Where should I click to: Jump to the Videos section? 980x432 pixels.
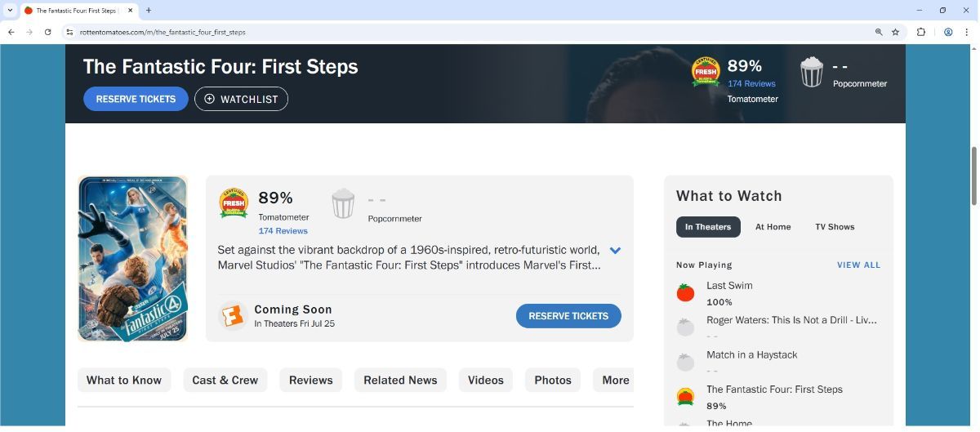486,380
